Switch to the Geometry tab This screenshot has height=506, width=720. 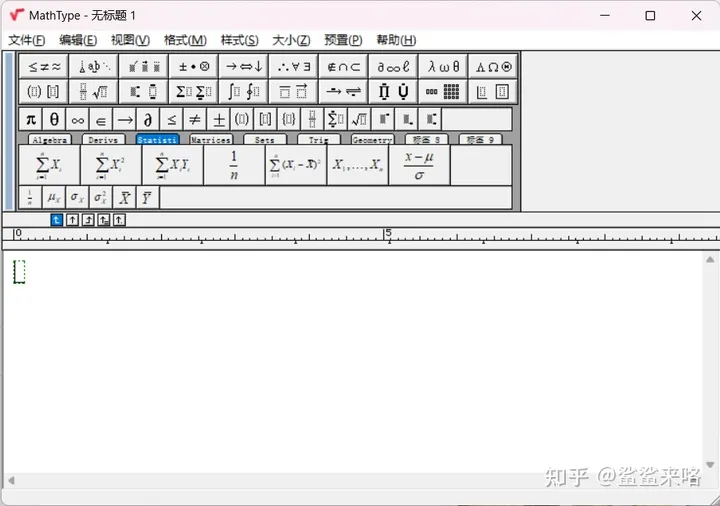[x=372, y=140]
